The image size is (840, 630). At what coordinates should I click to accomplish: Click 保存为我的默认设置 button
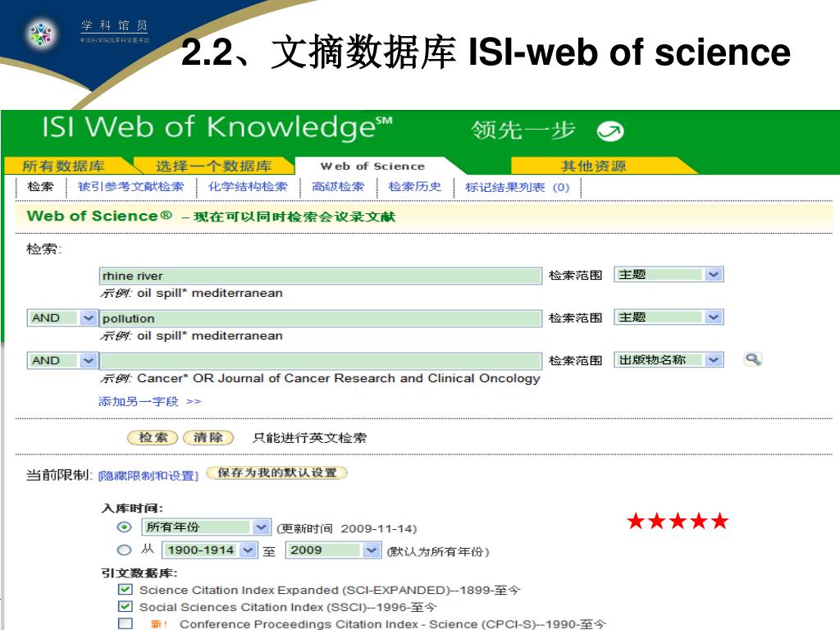[x=277, y=472]
